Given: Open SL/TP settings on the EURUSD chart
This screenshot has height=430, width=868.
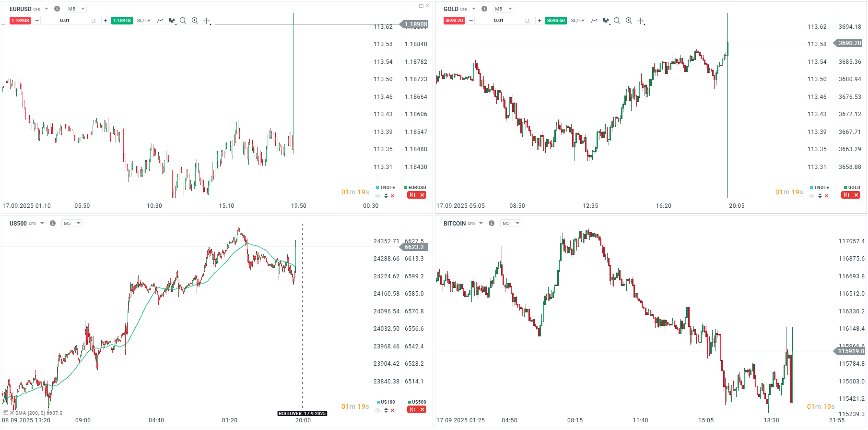Looking at the screenshot, I should (x=143, y=21).
